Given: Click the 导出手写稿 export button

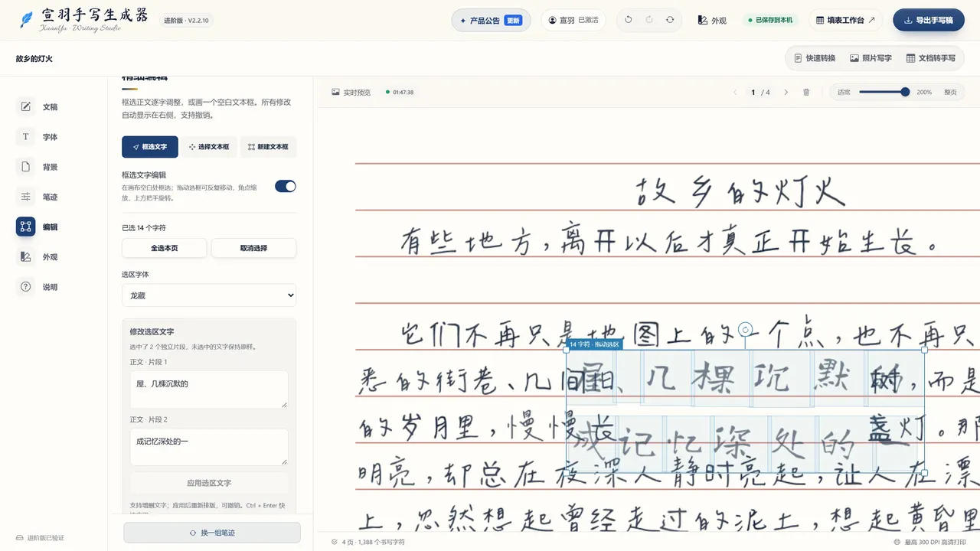Looking at the screenshot, I should [929, 20].
